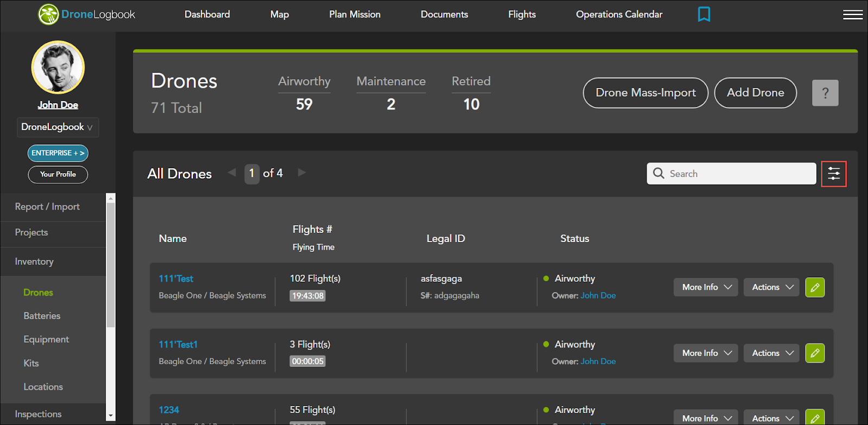Click the question mark help button
The height and width of the screenshot is (425, 868).
(x=825, y=93)
